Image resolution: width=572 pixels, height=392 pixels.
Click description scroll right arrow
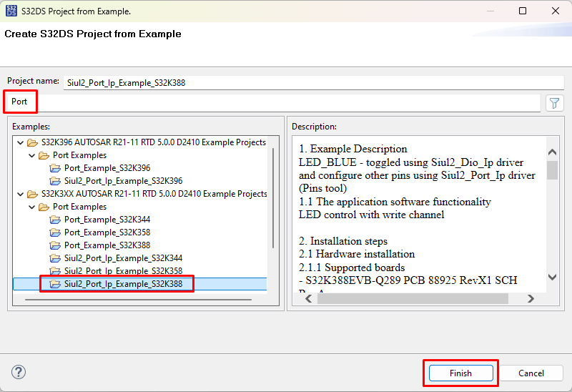click(531, 299)
